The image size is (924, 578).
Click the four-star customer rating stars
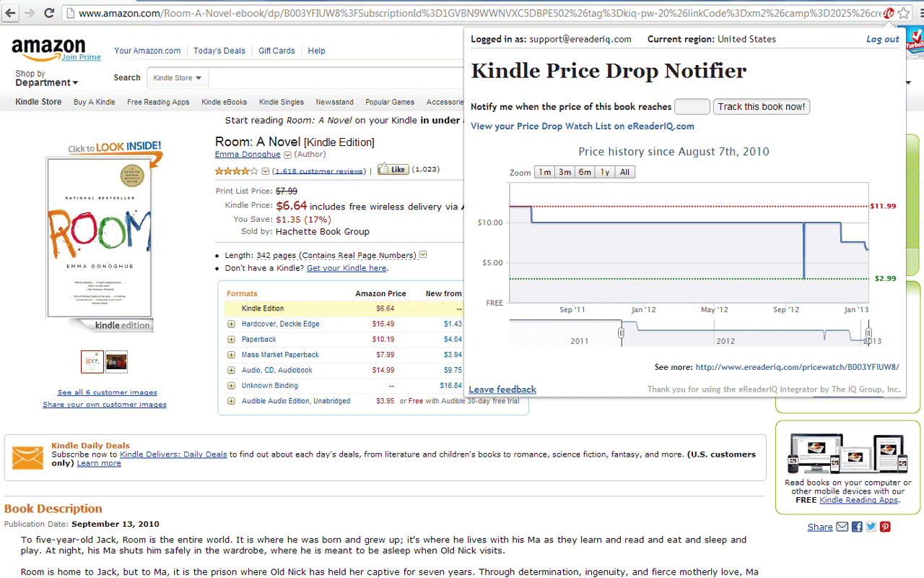pyautogui.click(x=236, y=171)
